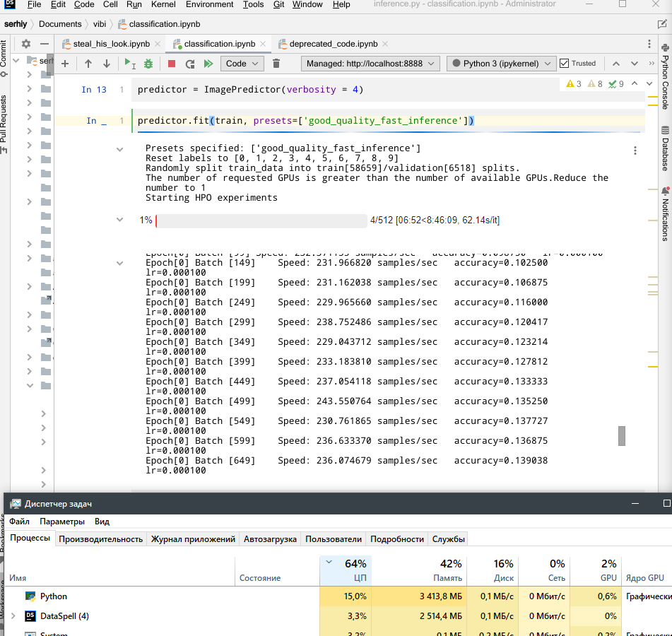Close the deprecated_code.ipynb tab
The image size is (672, 636).
tap(385, 44)
